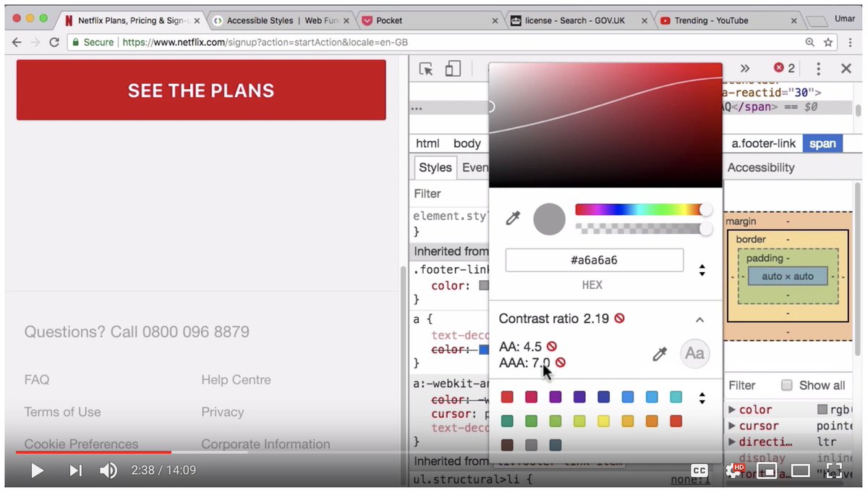The width and height of the screenshot is (868, 493).
Task: Mute the video volume
Action: [109, 471]
